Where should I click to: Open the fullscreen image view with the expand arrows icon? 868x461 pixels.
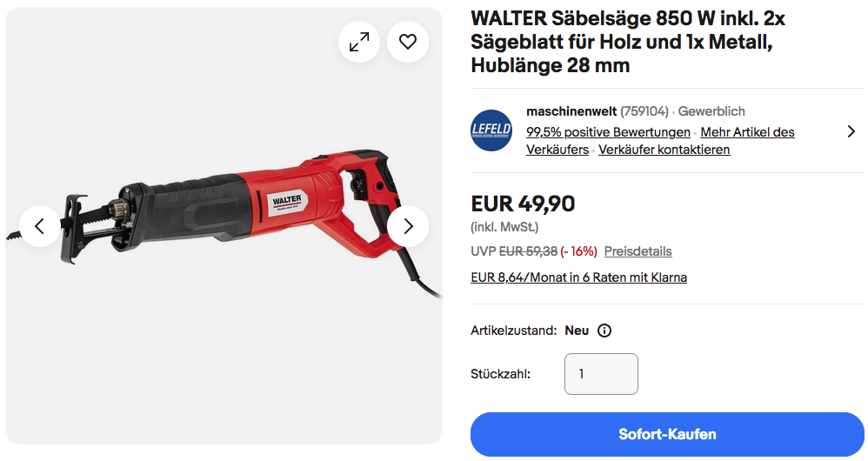click(359, 42)
